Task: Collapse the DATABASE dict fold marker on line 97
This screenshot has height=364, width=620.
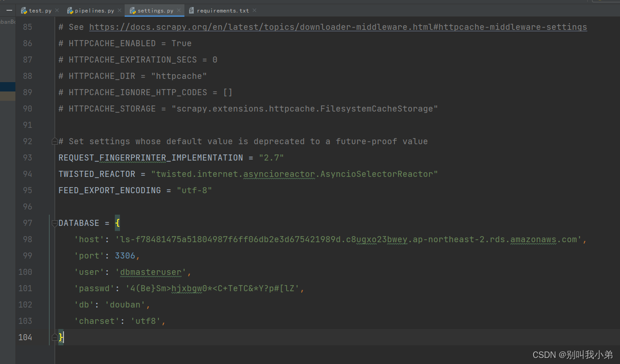Action: (55, 223)
